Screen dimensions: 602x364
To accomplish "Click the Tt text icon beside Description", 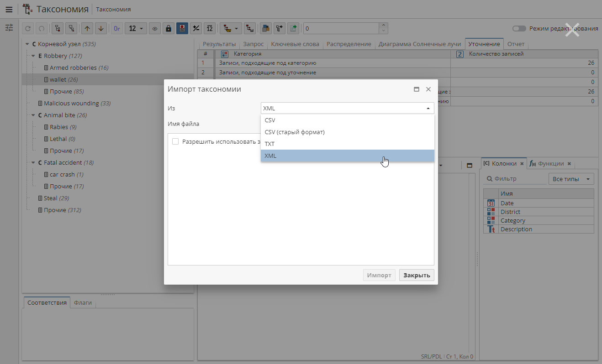I will coord(491,229).
